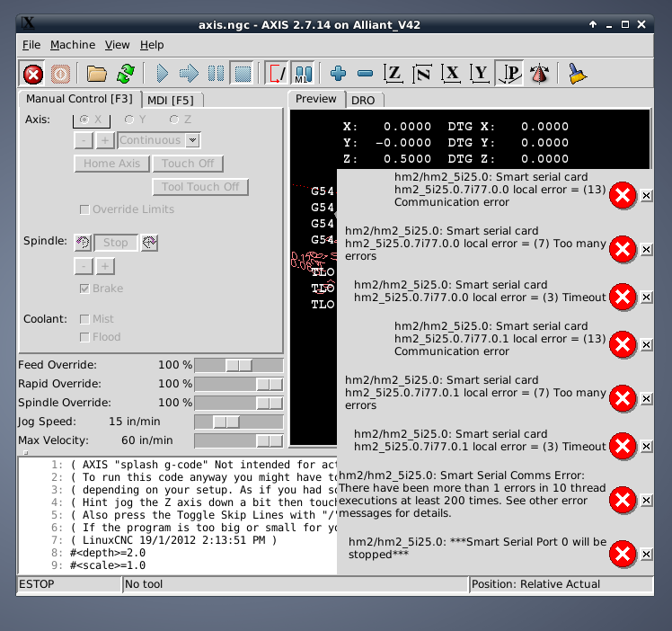Toggle optional pause M1 icon
672x631 pixels.
click(303, 74)
